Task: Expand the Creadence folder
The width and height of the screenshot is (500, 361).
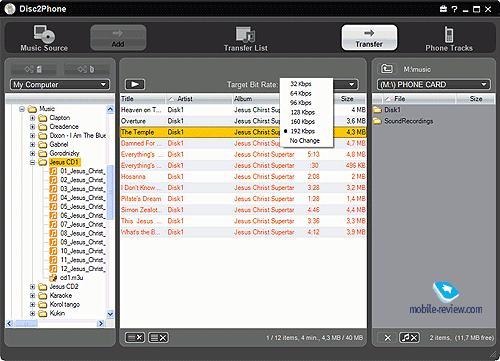Action: (x=32, y=127)
